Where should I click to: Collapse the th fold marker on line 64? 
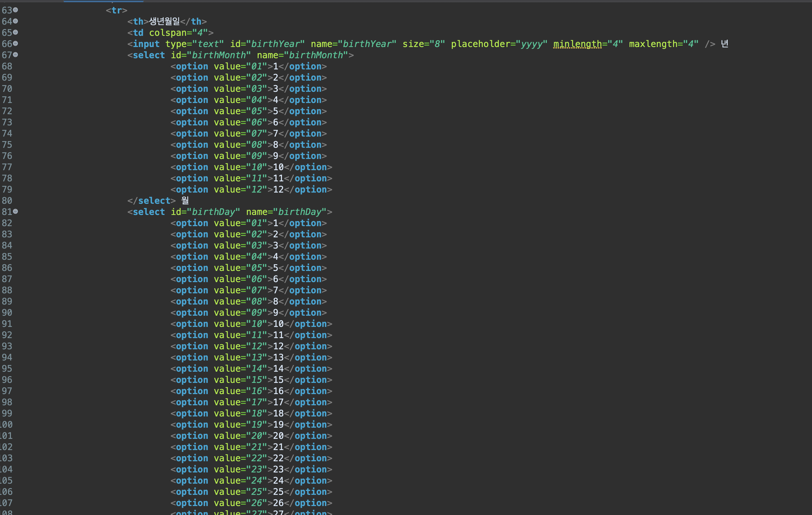pyautogui.click(x=15, y=21)
